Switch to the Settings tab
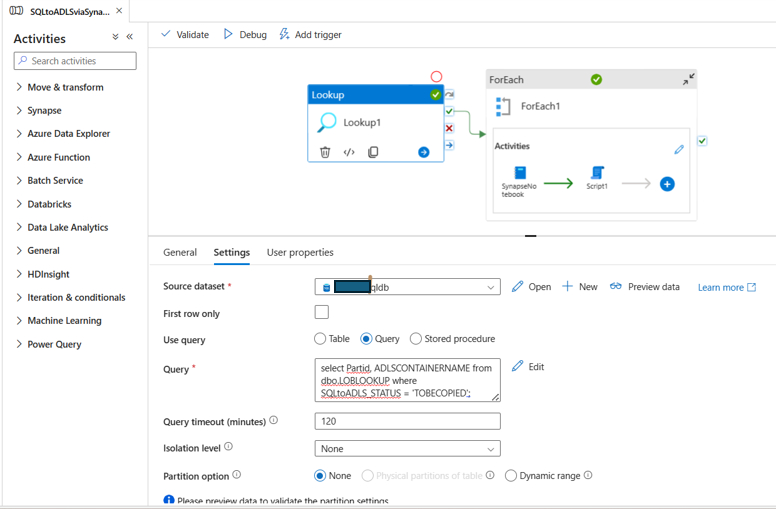The image size is (781, 510). tap(232, 253)
